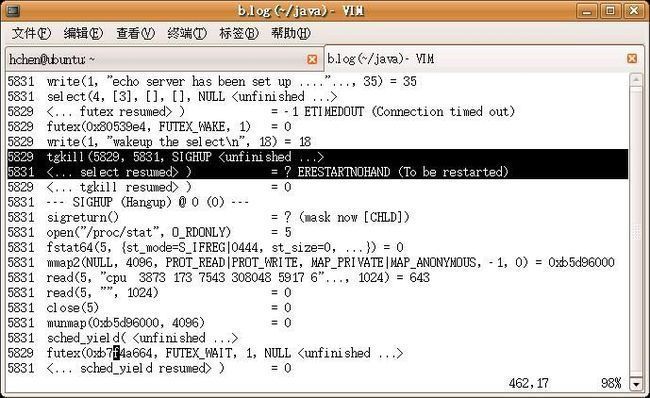Click the 'futex resumed' ETIMEDOUT line
The image size is (650, 398).
[261, 112]
